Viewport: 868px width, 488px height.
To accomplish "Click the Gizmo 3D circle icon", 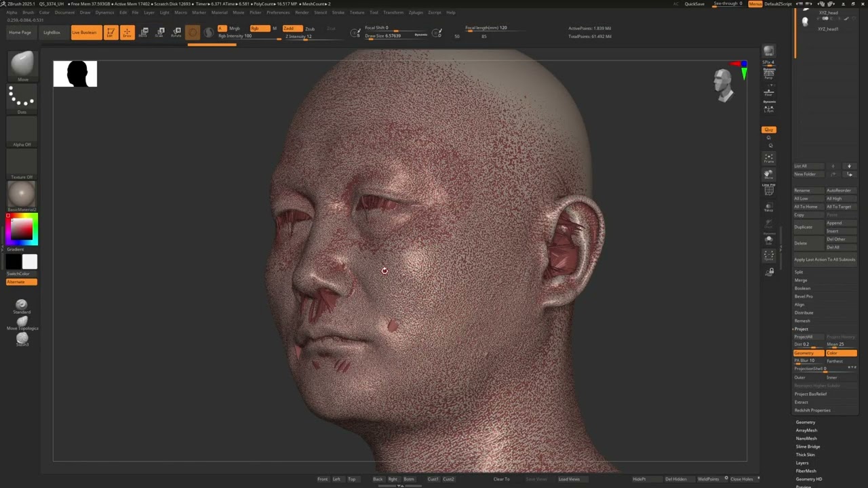I will point(193,33).
